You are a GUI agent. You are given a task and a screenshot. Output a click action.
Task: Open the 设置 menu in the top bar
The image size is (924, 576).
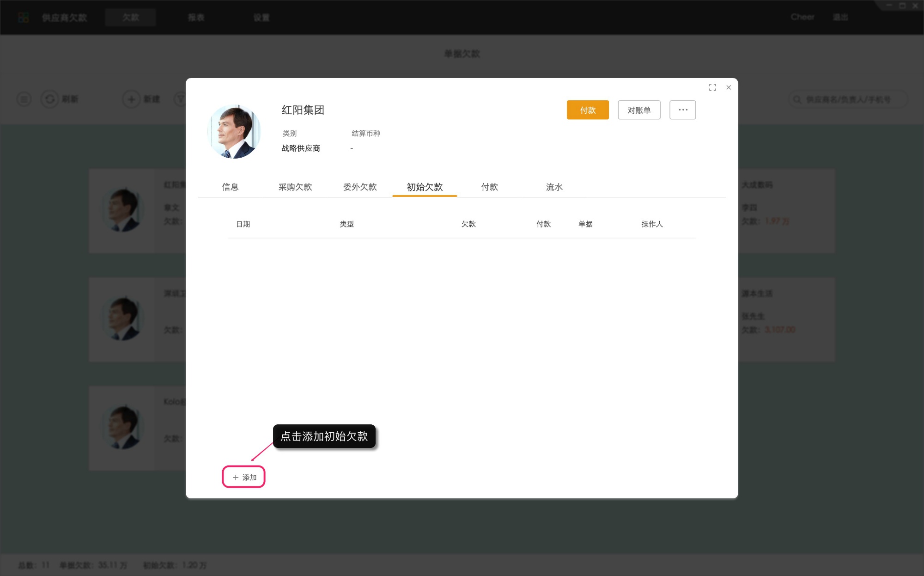261,17
